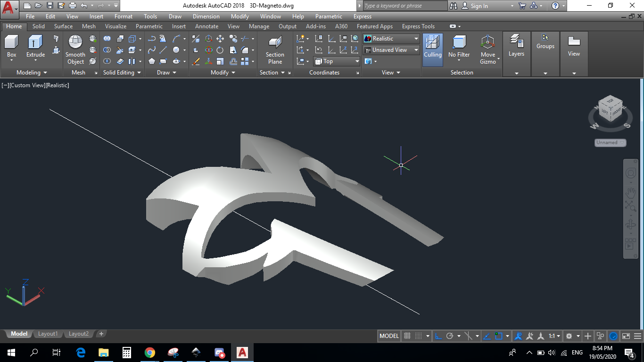Toggle object snap square icon
Image resolution: width=644 pixels, height=362 pixels.
(499, 336)
